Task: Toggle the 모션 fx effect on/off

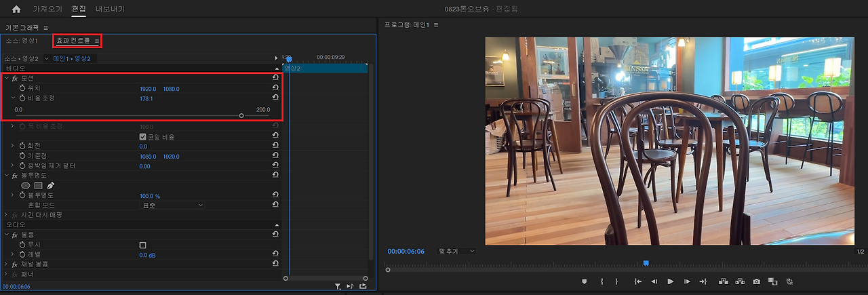Action: point(15,79)
